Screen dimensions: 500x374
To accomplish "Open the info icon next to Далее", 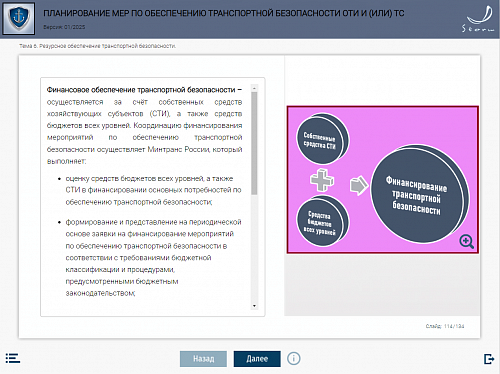I will (x=294, y=359).
